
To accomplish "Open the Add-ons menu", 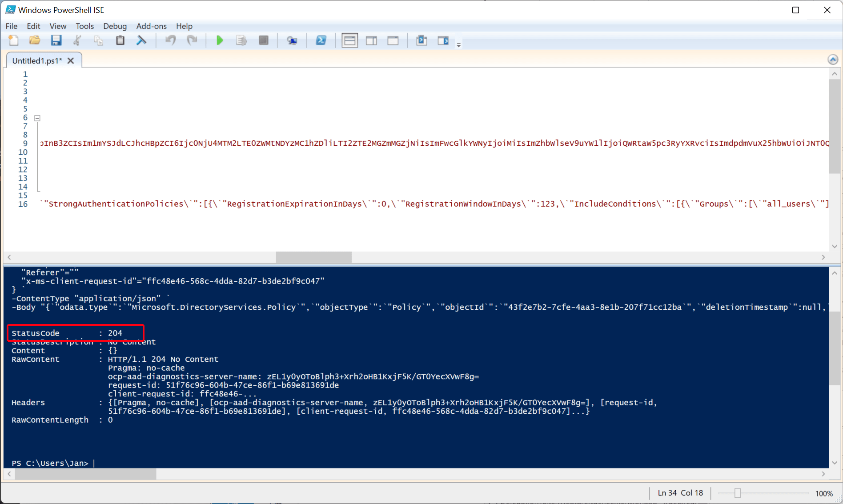I will click(x=151, y=26).
